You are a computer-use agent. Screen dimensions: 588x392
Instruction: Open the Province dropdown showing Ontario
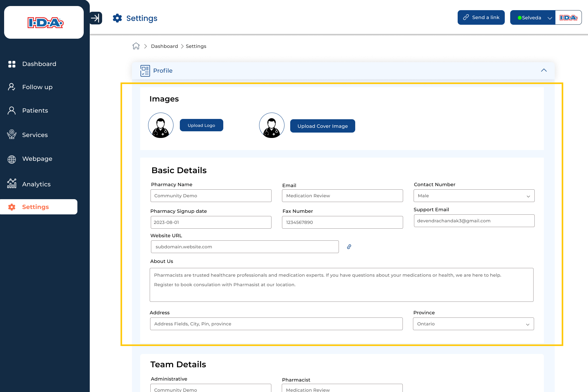click(473, 324)
